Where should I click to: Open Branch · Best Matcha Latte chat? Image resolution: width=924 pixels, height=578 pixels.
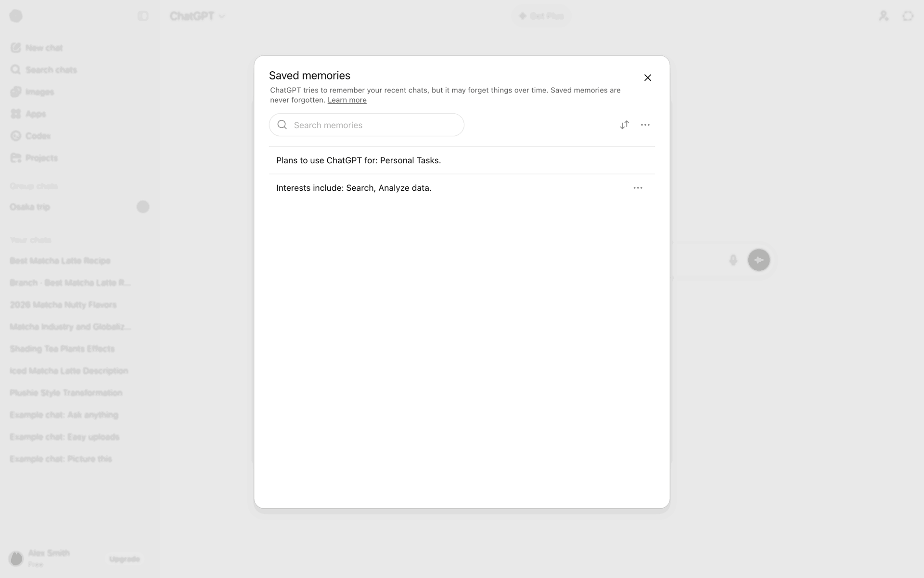[x=79, y=283]
